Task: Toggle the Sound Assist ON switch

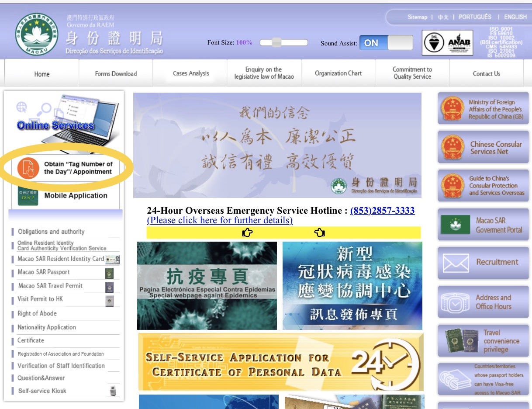Action: coord(386,43)
